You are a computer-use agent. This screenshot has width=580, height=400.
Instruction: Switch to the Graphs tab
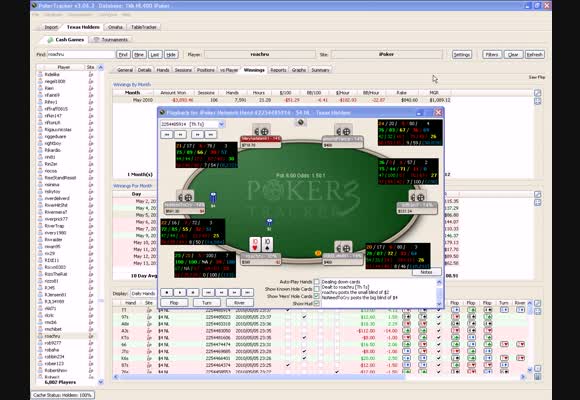point(299,70)
